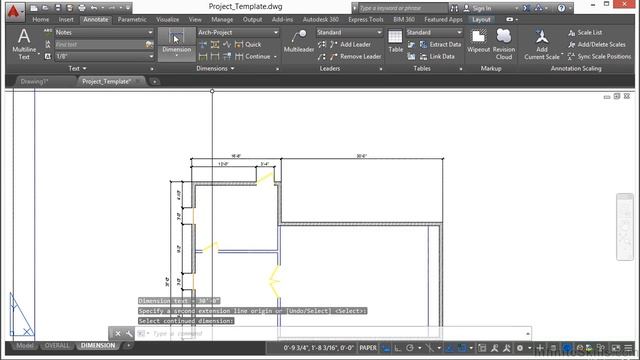
Task: Open the Scale List
Action: 585,32
